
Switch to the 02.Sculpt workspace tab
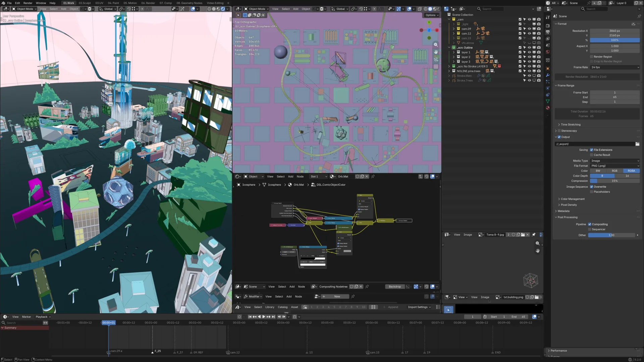point(85,3)
